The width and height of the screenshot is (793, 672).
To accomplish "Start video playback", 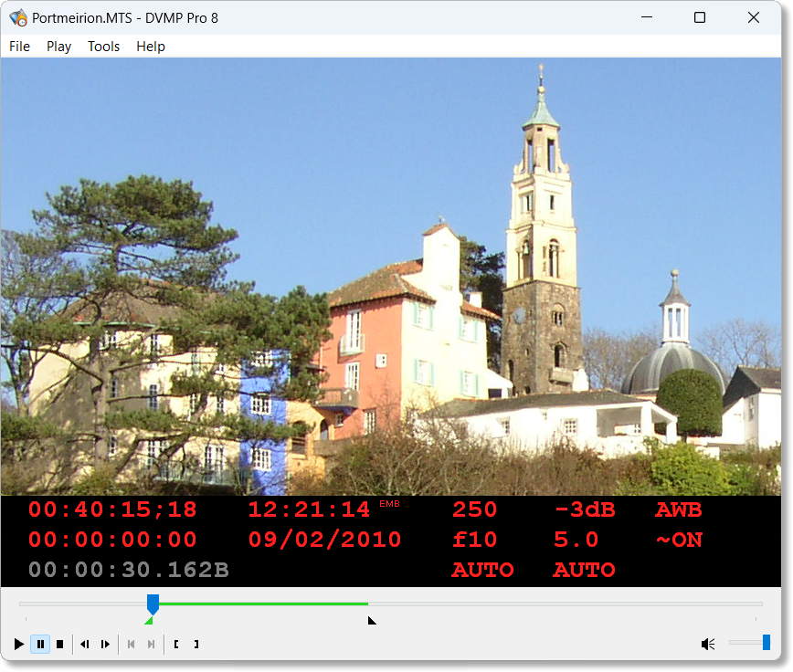I will (x=18, y=644).
